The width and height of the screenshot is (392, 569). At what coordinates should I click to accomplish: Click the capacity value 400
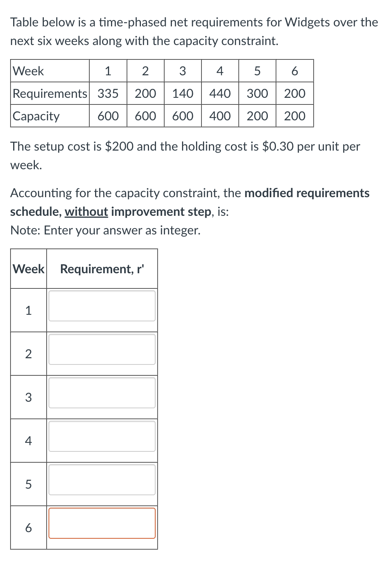(x=220, y=116)
